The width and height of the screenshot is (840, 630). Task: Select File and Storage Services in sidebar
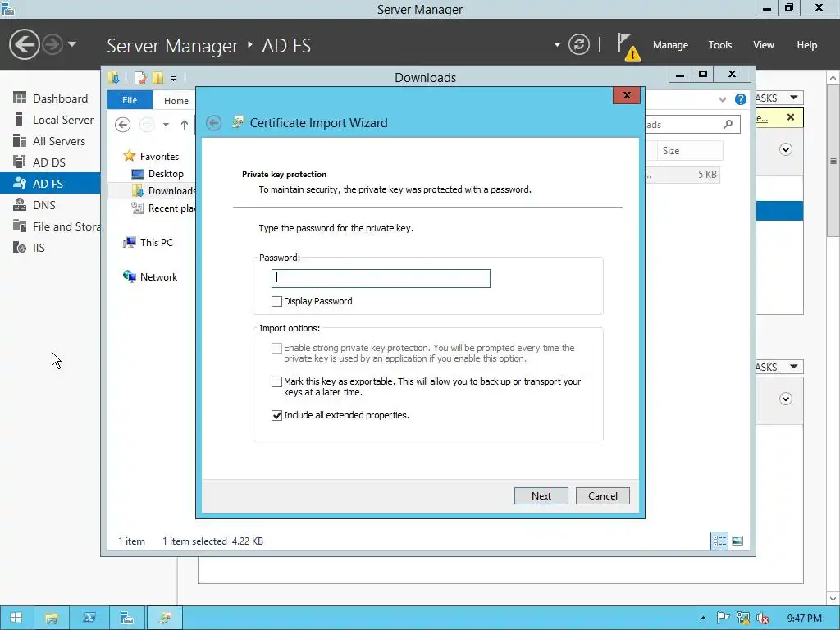click(x=50, y=226)
